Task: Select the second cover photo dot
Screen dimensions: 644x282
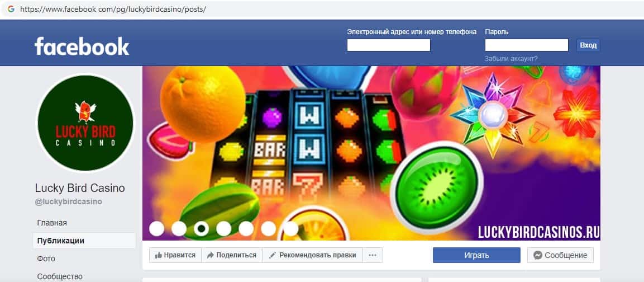Action: pos(179,228)
